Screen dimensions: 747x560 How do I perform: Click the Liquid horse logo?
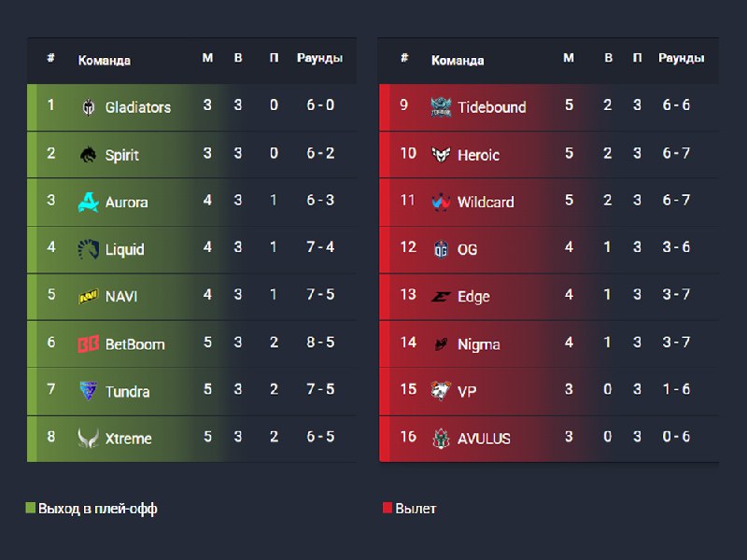point(88,249)
